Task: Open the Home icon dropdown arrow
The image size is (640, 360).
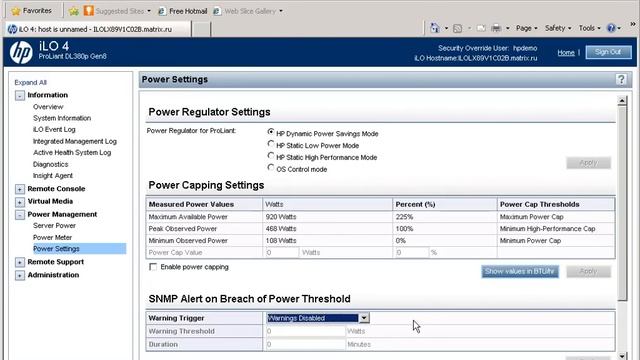Action: pyautogui.click(x=446, y=29)
